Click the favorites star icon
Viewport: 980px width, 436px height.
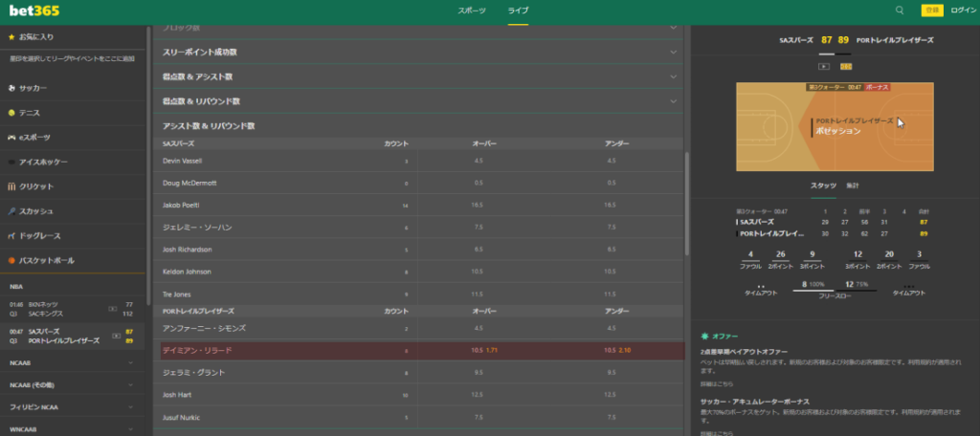click(x=11, y=36)
